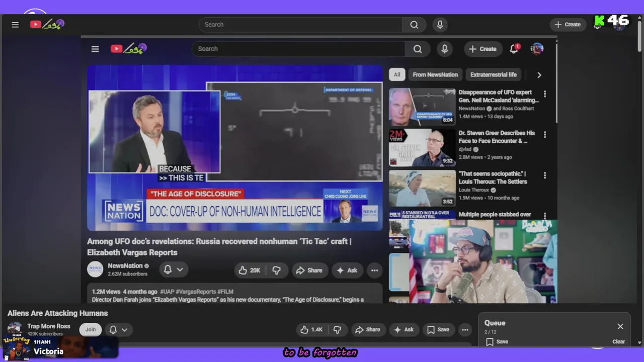Open NewsNation notification bell dropdown
The width and height of the screenshot is (644, 362).
tap(173, 270)
